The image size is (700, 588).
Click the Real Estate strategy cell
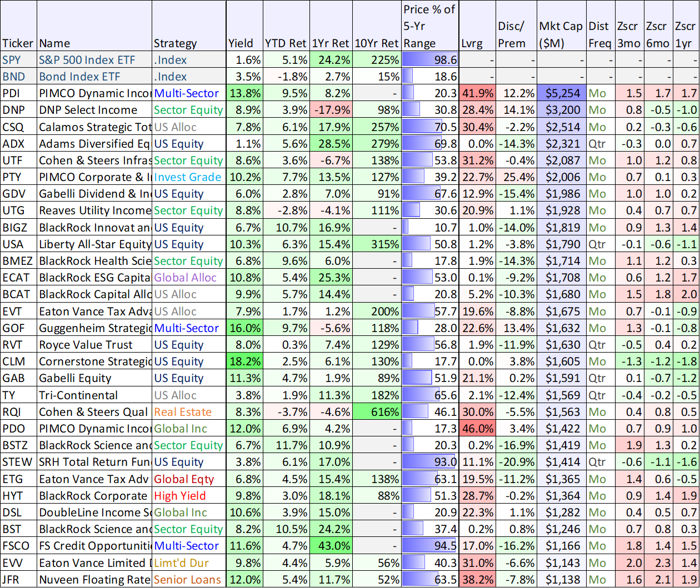point(189,412)
